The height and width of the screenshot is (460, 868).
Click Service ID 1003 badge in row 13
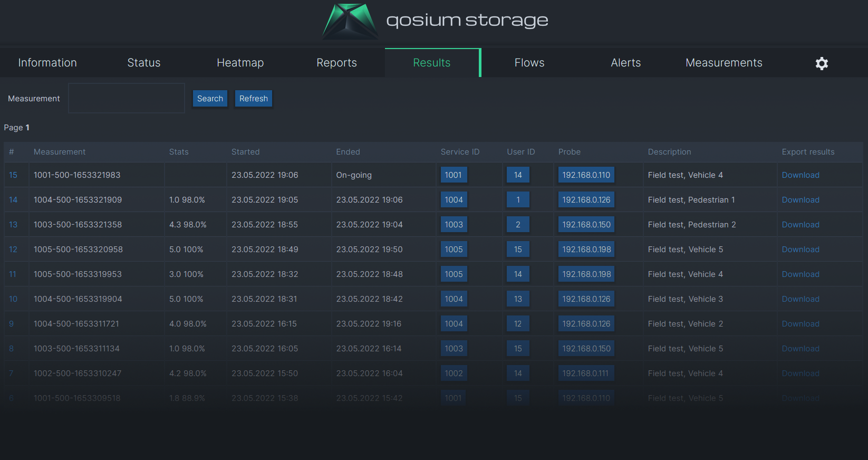click(x=454, y=225)
